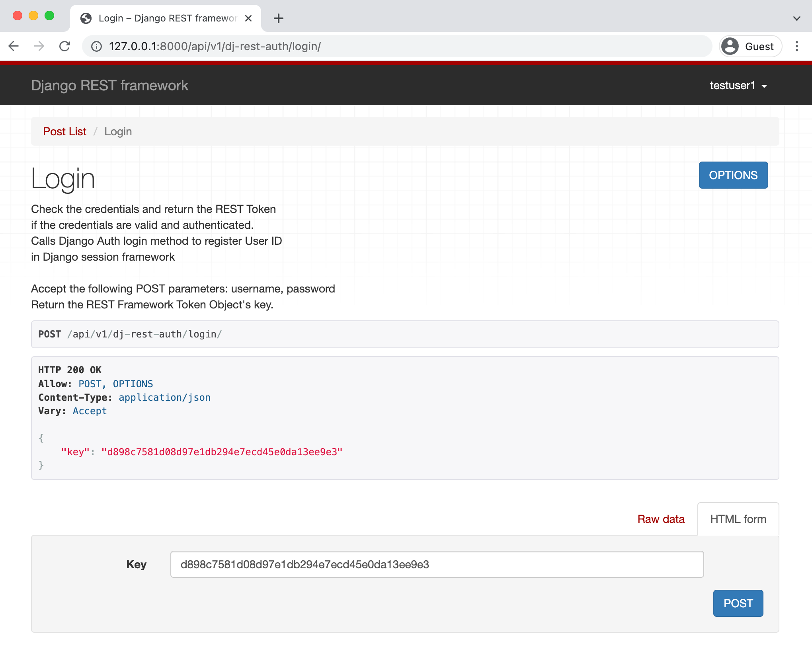Switch to the Raw data tab
The width and height of the screenshot is (812, 659).
coord(661,519)
